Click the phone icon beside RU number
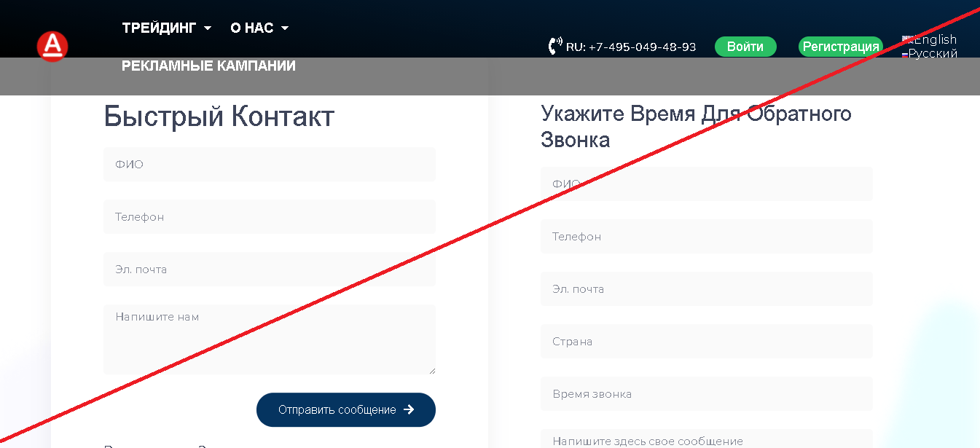980x448 pixels. click(555, 47)
